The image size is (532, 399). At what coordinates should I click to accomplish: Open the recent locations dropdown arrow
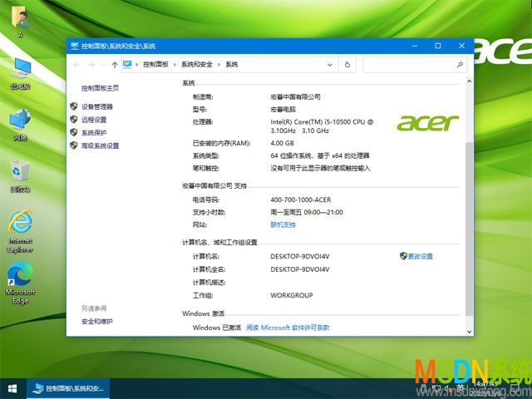[103, 65]
